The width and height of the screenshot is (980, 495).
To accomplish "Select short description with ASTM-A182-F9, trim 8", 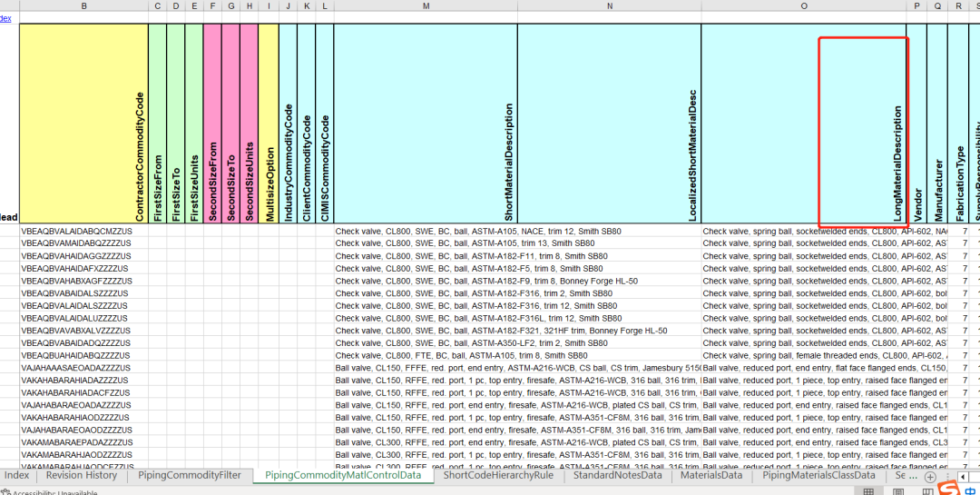I will [x=426, y=281].
